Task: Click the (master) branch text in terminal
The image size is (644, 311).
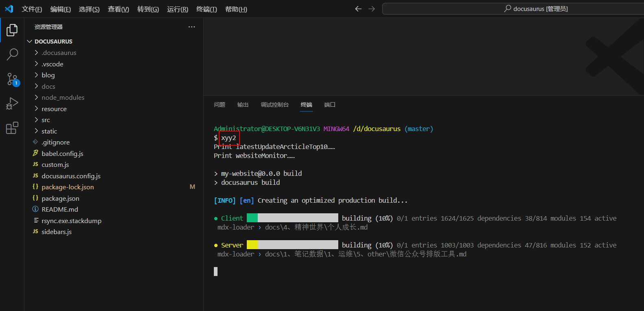Action: pos(419,129)
